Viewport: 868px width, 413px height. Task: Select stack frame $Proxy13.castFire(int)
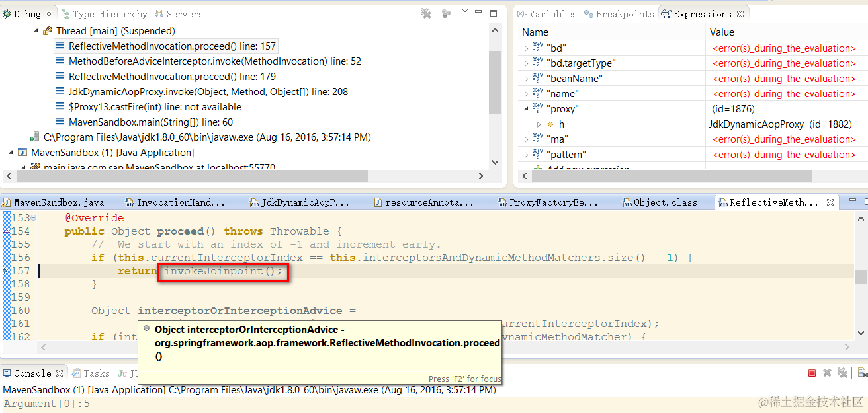(x=149, y=107)
